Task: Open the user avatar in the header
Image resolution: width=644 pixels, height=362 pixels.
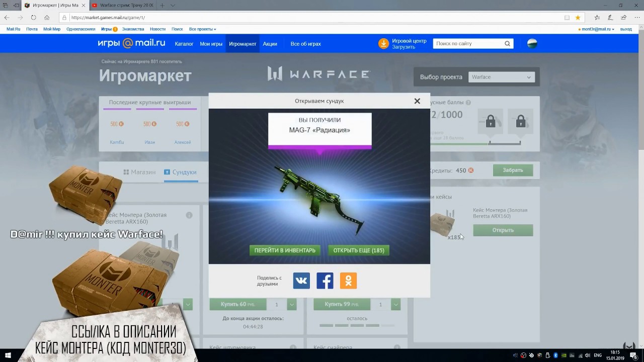Action: pyautogui.click(x=532, y=44)
